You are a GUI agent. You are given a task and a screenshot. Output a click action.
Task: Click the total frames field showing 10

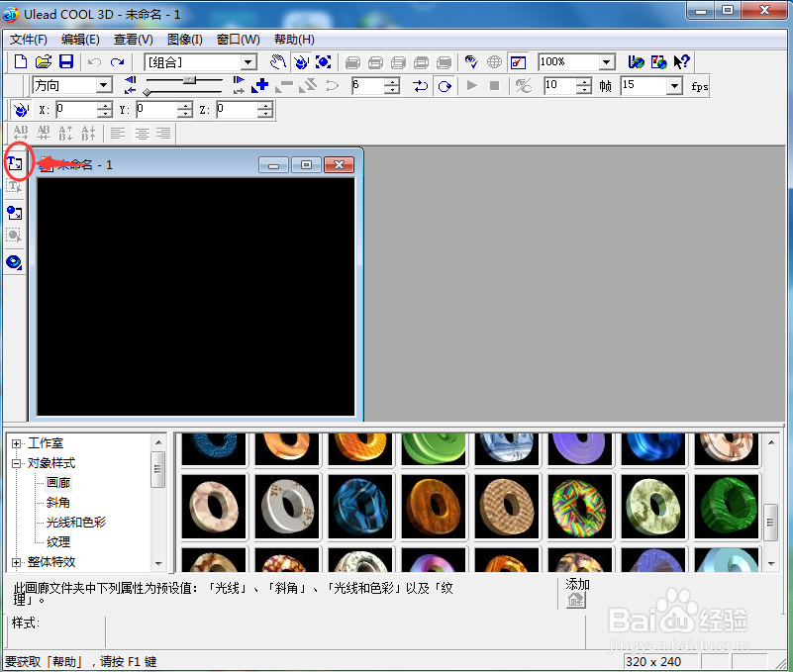click(x=559, y=85)
